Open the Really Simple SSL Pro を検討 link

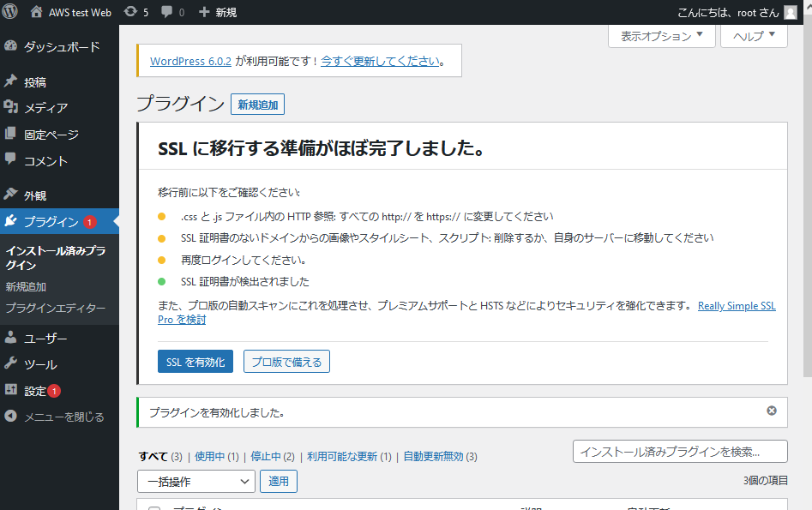(737, 306)
